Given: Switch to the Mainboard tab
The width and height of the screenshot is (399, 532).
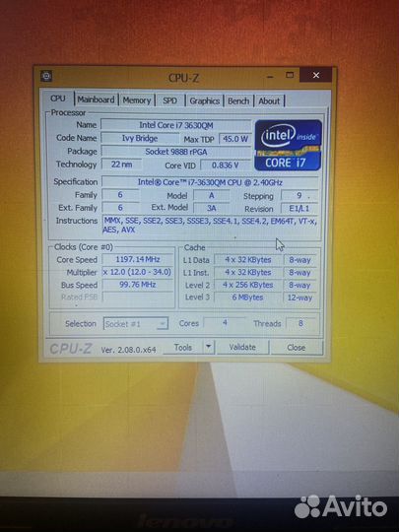Looking at the screenshot, I should tap(96, 100).
